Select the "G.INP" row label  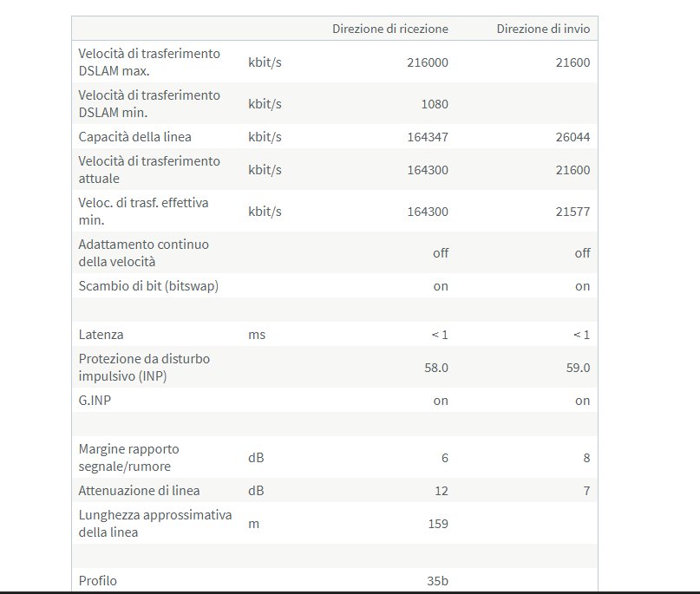click(x=95, y=401)
